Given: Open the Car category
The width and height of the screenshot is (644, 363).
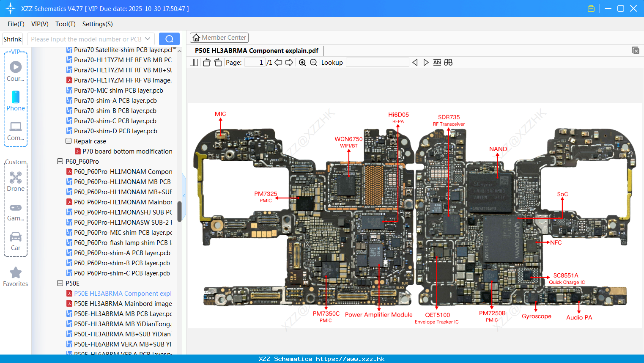Looking at the screenshot, I should pyautogui.click(x=16, y=236).
